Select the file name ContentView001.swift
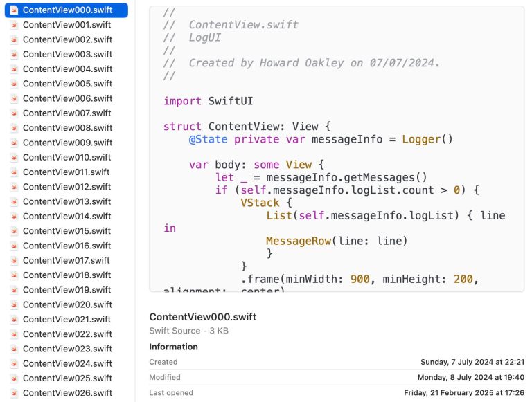Image resolution: width=532 pixels, height=402 pixels. pyautogui.click(x=66, y=25)
